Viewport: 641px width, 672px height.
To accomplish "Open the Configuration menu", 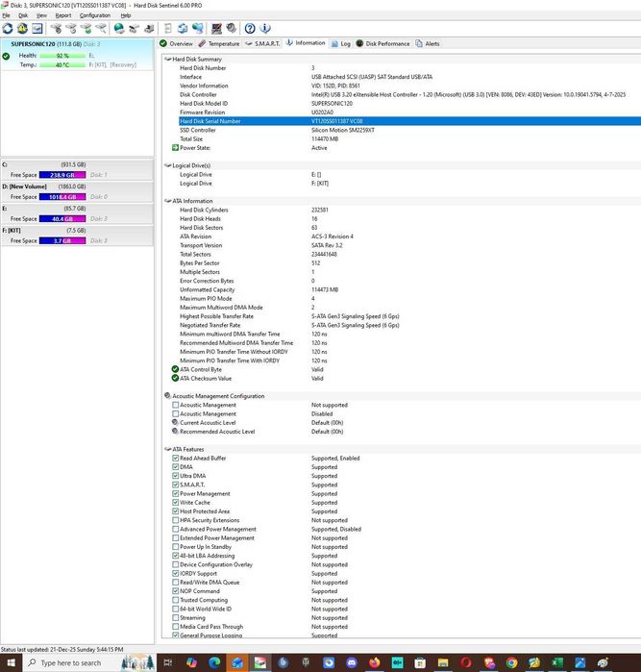I will pyautogui.click(x=95, y=15).
